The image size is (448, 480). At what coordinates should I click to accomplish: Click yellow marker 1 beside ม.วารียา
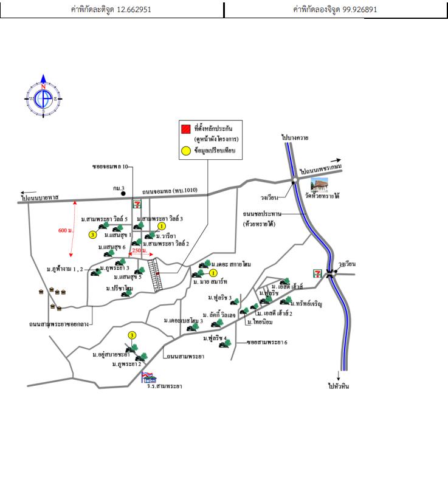coord(162,226)
